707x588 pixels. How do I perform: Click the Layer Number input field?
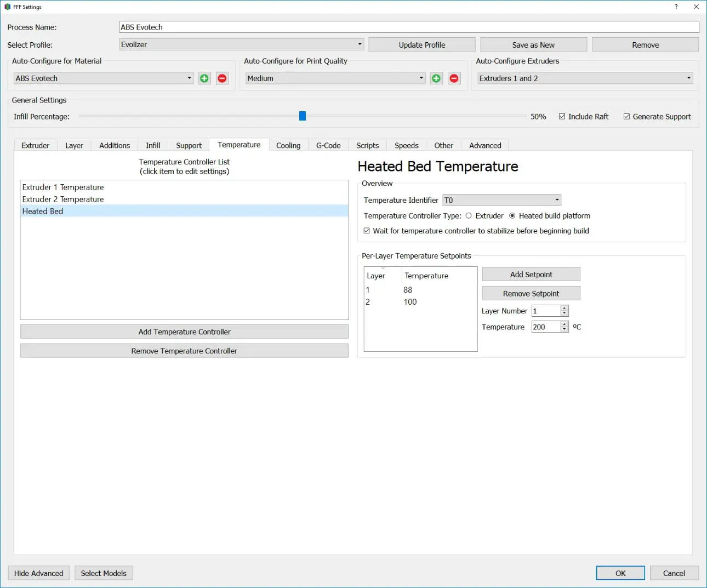(546, 311)
